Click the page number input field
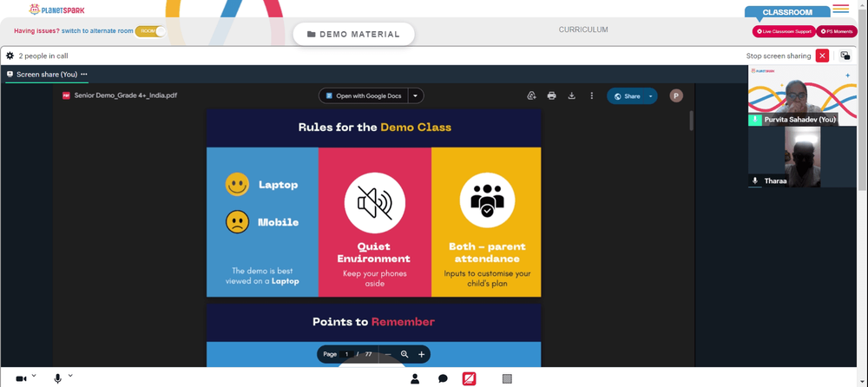The width and height of the screenshot is (868, 387). click(x=346, y=354)
